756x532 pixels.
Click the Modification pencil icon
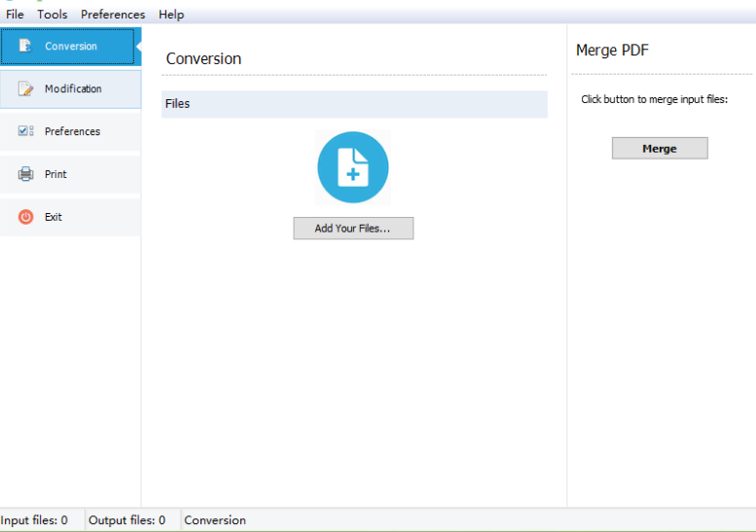(26, 89)
